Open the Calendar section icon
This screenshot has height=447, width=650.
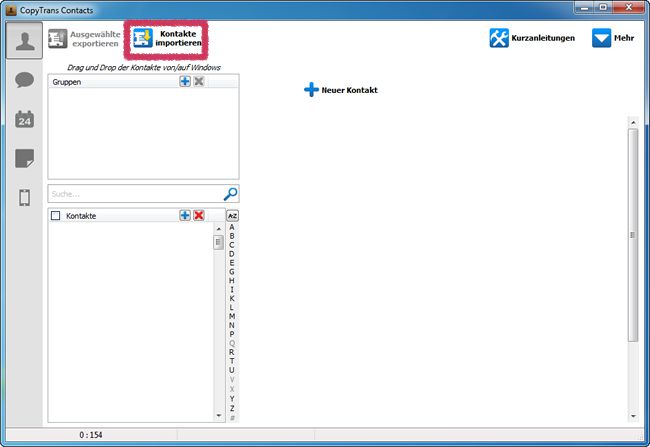(24, 119)
